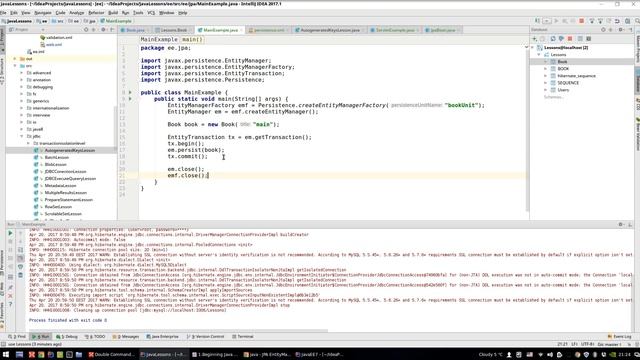Select BatchLesson in Project tree
640x360 pixels.
(x=56, y=158)
